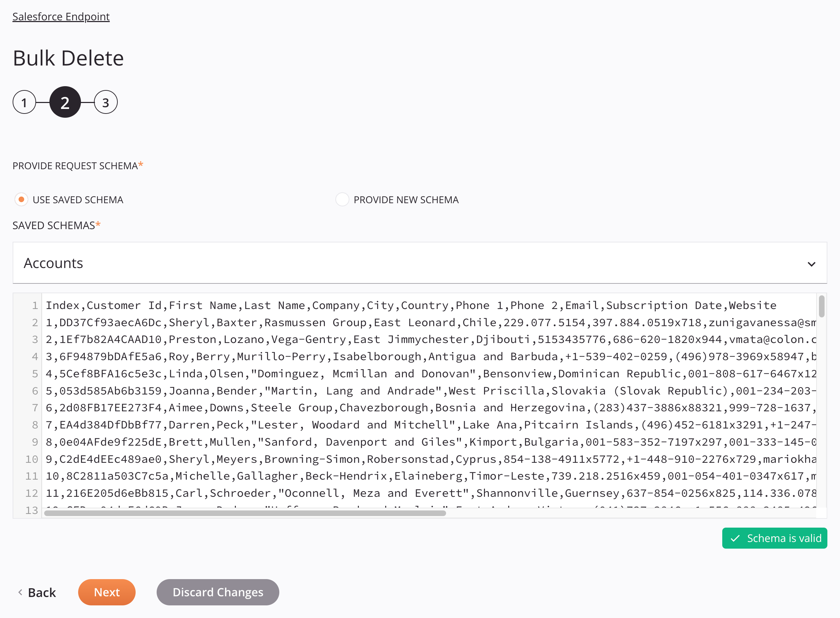Click PROVIDE REQUEST SCHEMA section header
The image size is (840, 618).
76,166
